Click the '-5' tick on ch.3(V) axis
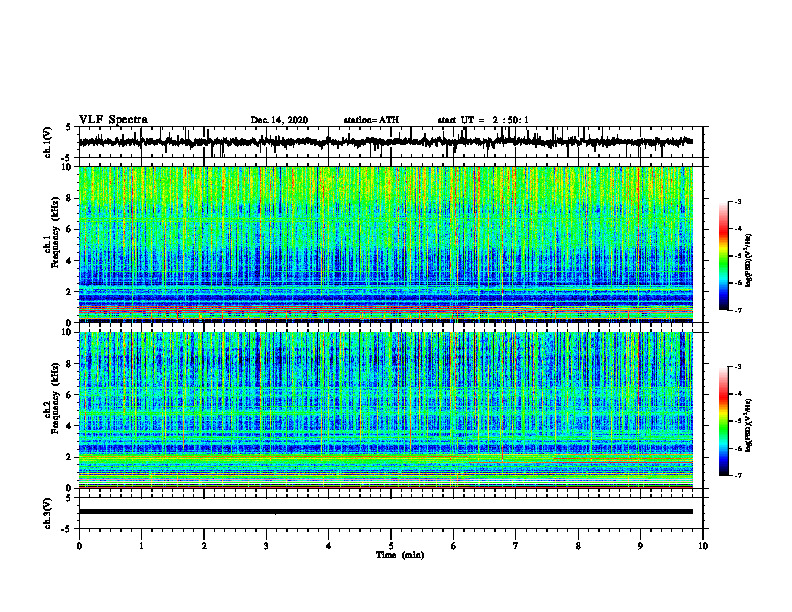The width and height of the screenshot is (792, 612). 65,529
